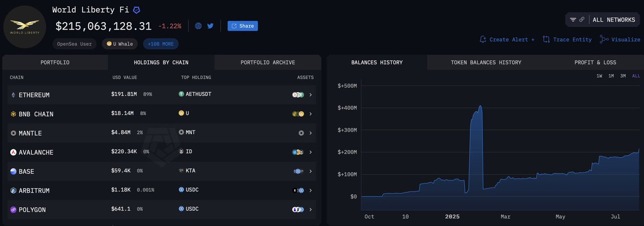
Task: Click Create Alert +
Action: tap(512, 39)
